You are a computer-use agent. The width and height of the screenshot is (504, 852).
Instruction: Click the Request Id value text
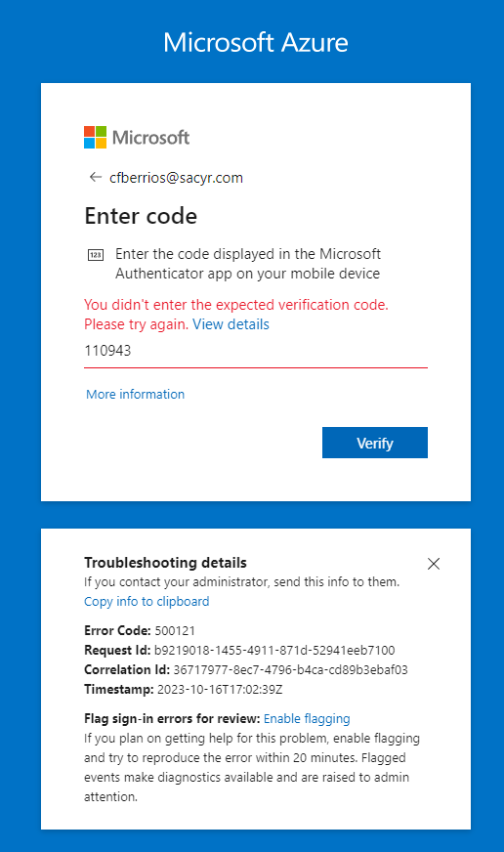[x=274, y=651]
